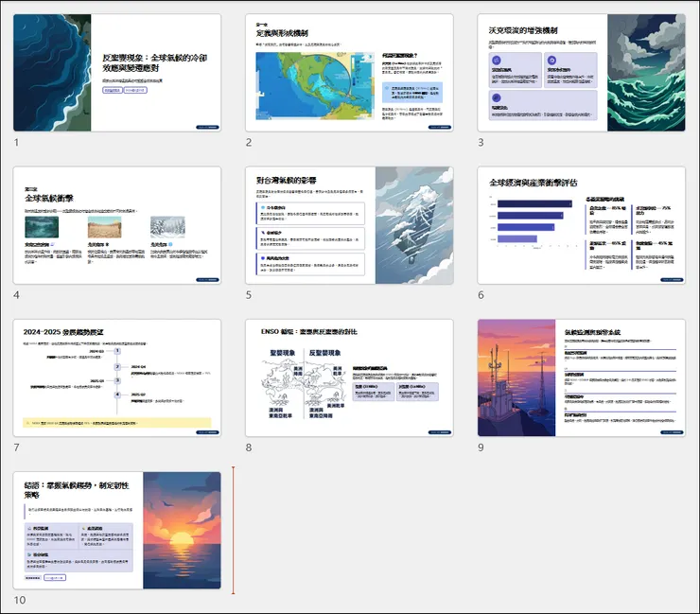Choose the 結語 sunset conclusion slide thumbnail
Screen dimensions: 700x614
[x=117, y=530]
